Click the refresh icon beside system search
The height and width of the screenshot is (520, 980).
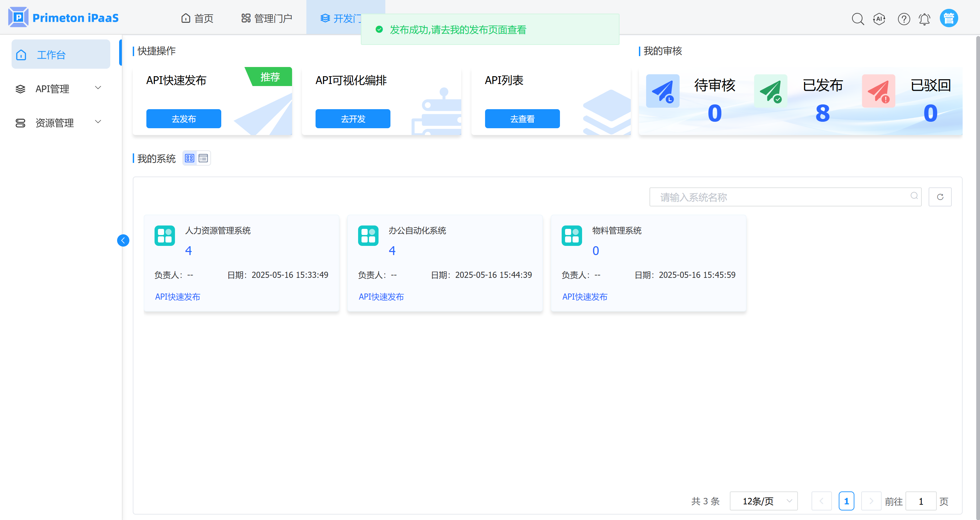pyautogui.click(x=940, y=197)
